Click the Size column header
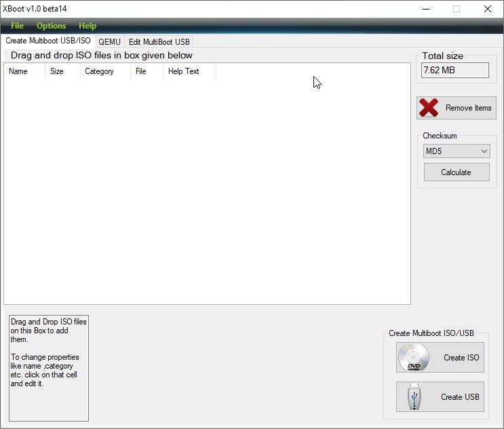Image resolution: width=504 pixels, height=429 pixels. click(62, 71)
